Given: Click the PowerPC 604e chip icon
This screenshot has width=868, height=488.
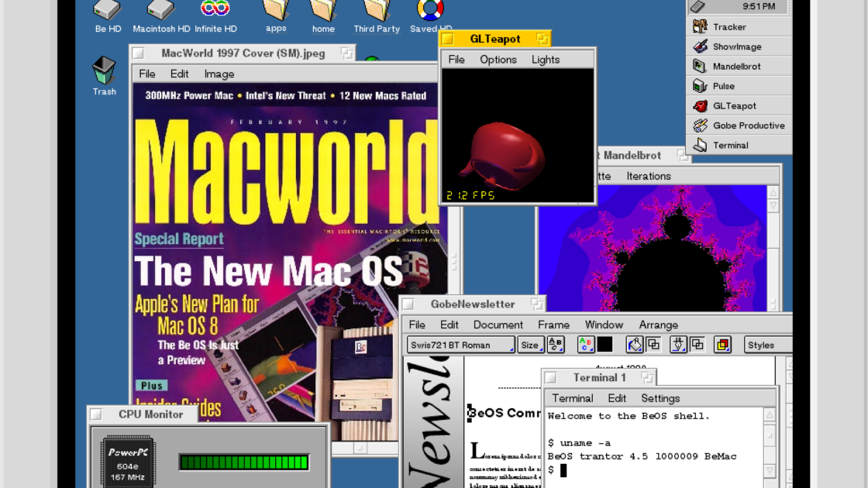Looking at the screenshot, I should [128, 462].
